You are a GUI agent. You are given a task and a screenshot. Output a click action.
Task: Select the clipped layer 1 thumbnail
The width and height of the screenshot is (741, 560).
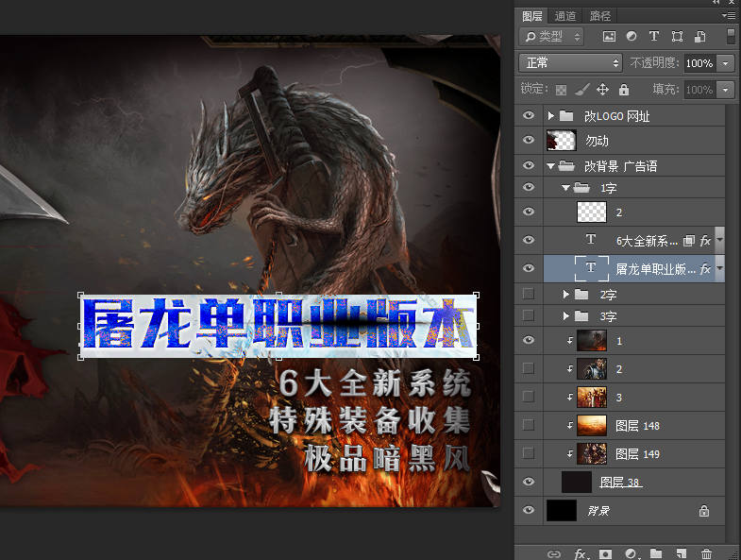[592, 341]
